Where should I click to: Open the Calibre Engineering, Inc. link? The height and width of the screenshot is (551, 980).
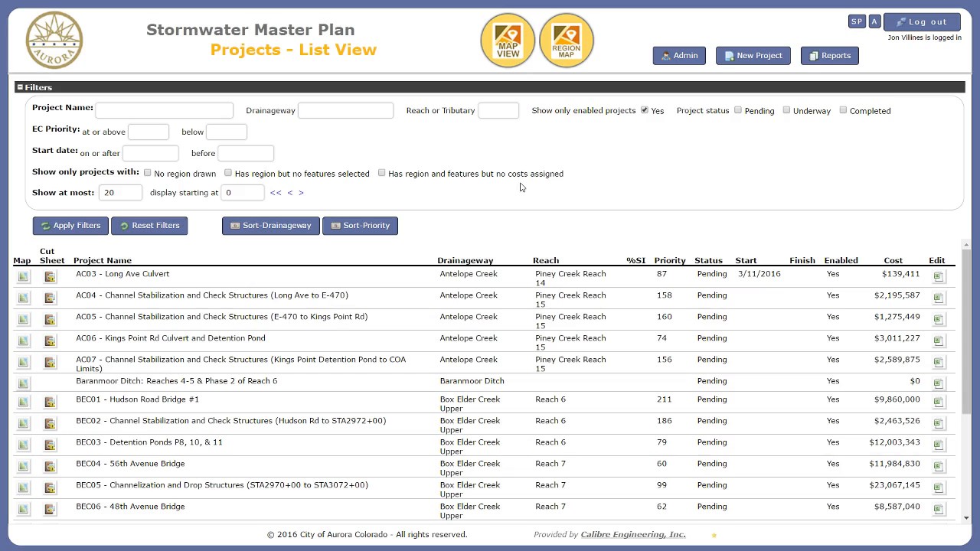pyautogui.click(x=633, y=534)
